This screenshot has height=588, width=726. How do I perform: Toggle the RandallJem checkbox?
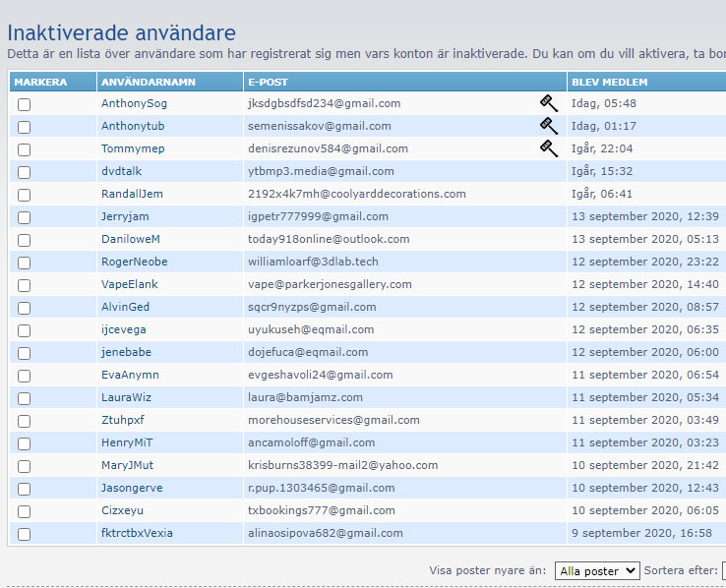pyautogui.click(x=24, y=196)
